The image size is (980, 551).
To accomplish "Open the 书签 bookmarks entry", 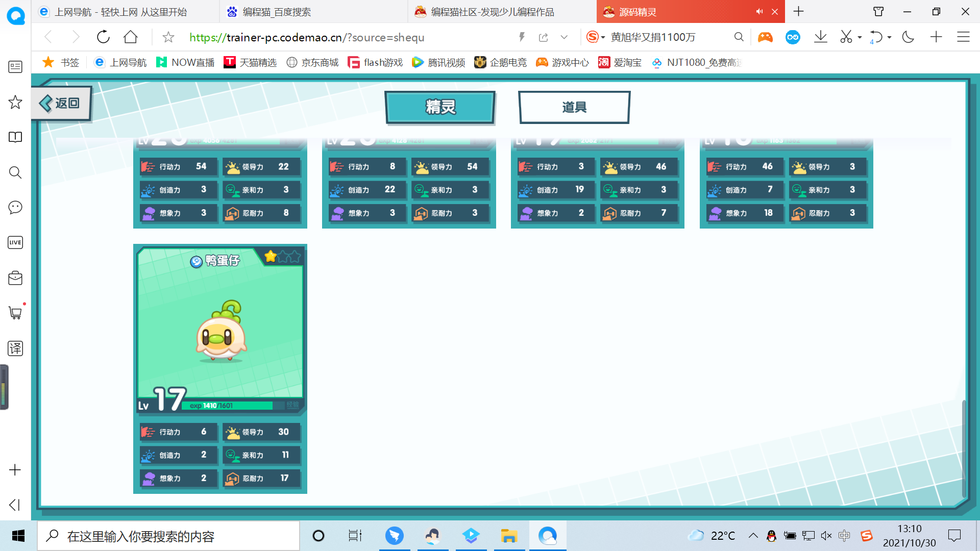I will coord(61,62).
